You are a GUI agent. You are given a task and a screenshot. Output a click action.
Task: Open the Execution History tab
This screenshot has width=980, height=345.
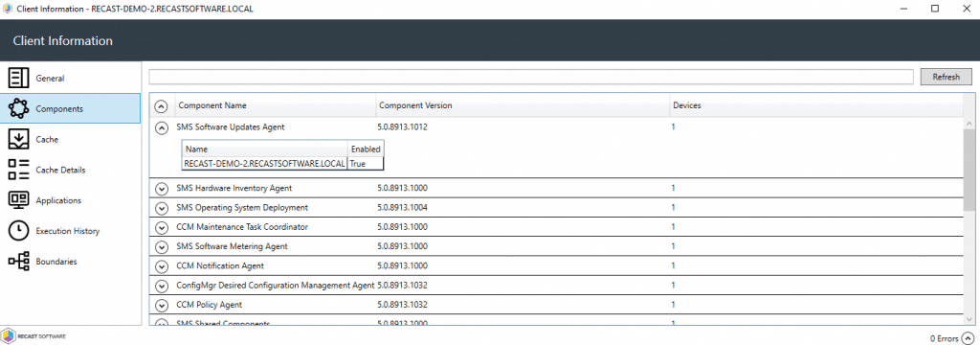click(71, 231)
